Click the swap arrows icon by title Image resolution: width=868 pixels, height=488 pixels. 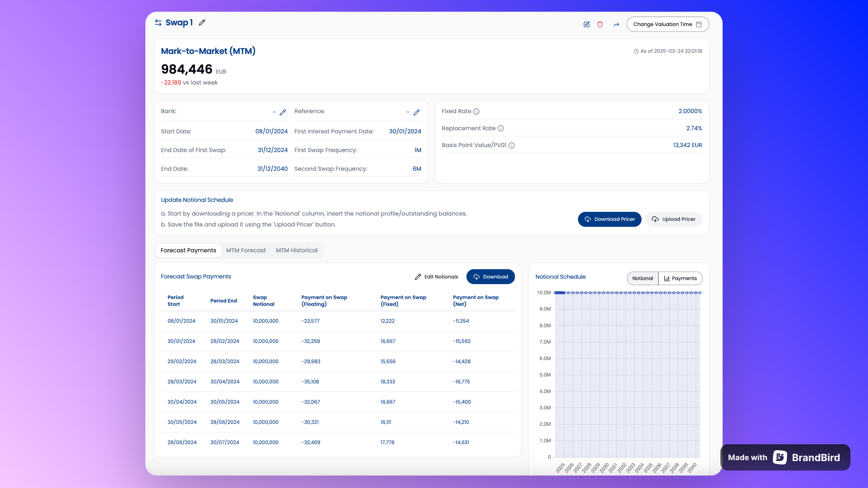click(x=158, y=23)
